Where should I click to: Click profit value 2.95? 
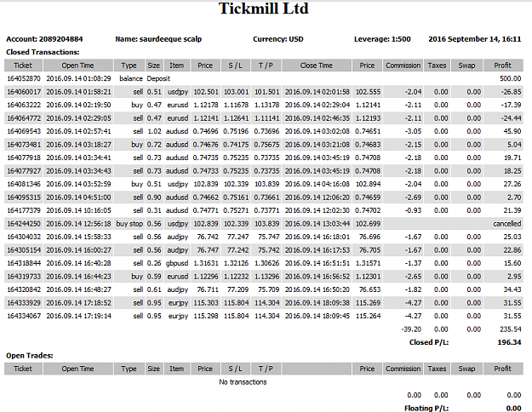[x=514, y=277]
